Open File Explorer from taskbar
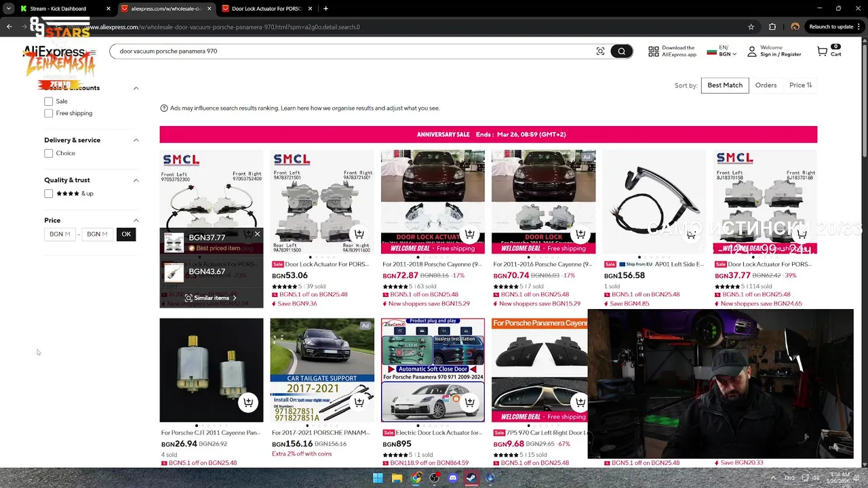The width and height of the screenshot is (868, 488). point(397,478)
